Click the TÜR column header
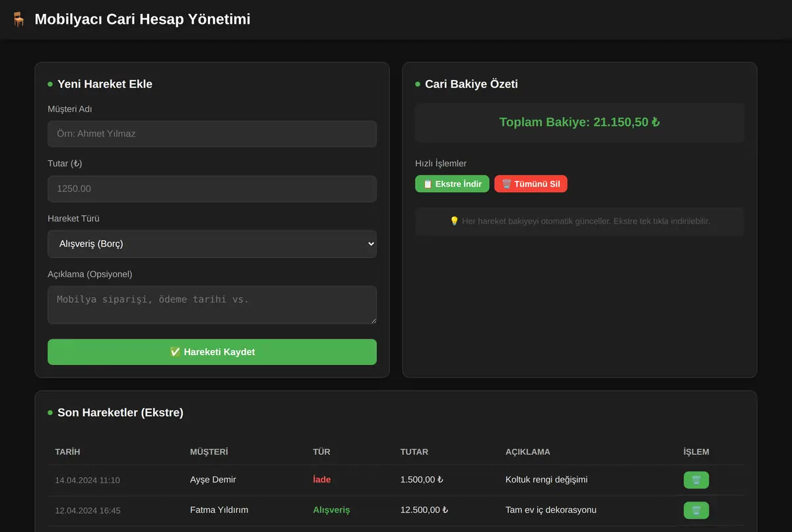The width and height of the screenshot is (792, 532). [321, 452]
